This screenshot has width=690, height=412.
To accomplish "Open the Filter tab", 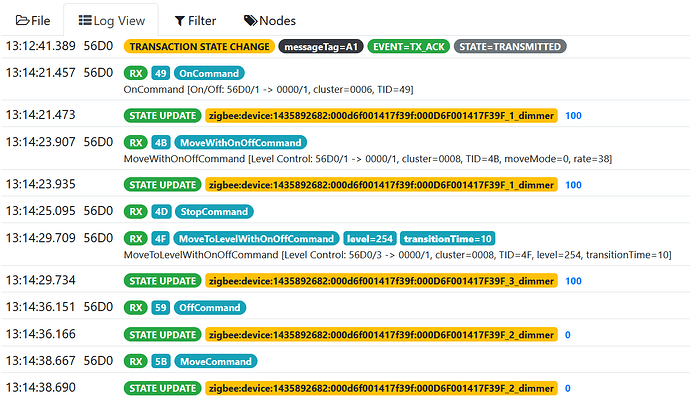I will (x=195, y=21).
